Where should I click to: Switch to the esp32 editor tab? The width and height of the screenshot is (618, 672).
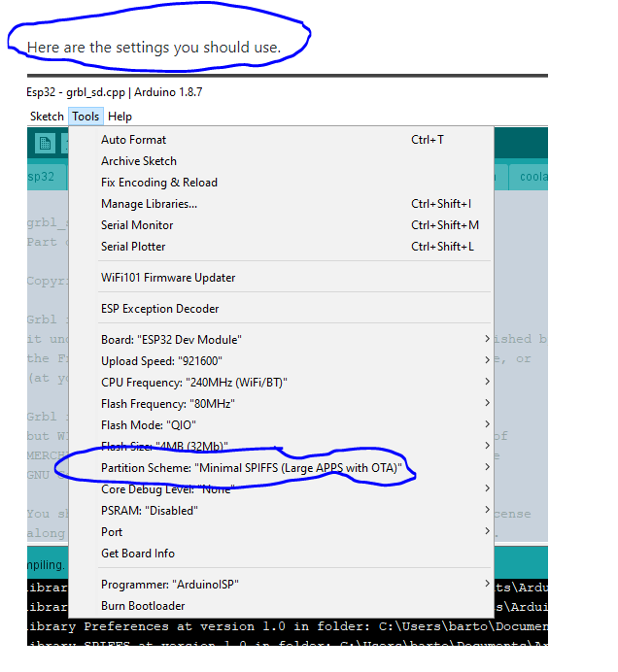point(41,177)
